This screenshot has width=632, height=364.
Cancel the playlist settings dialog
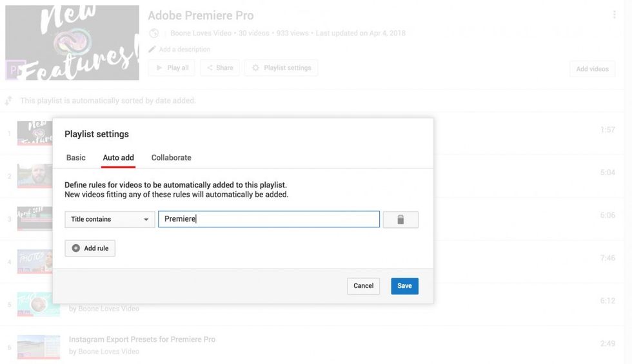[x=363, y=286]
